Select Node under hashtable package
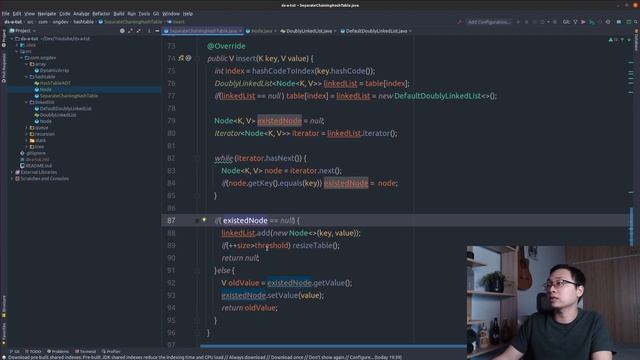This screenshot has height=360, width=640. (43, 89)
